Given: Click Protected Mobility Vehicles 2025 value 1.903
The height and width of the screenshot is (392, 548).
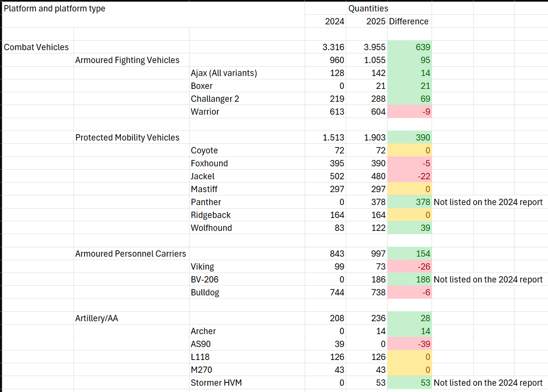Looking at the screenshot, I should [366, 137].
